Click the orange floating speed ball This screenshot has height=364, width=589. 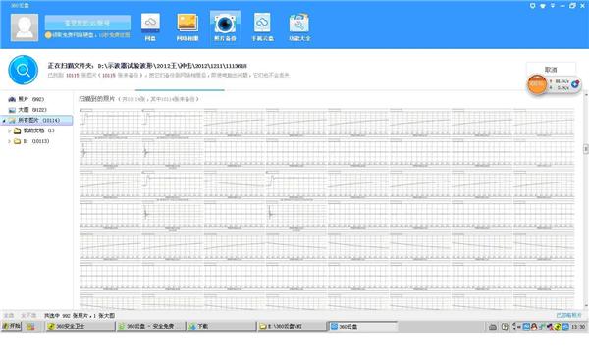click(537, 84)
